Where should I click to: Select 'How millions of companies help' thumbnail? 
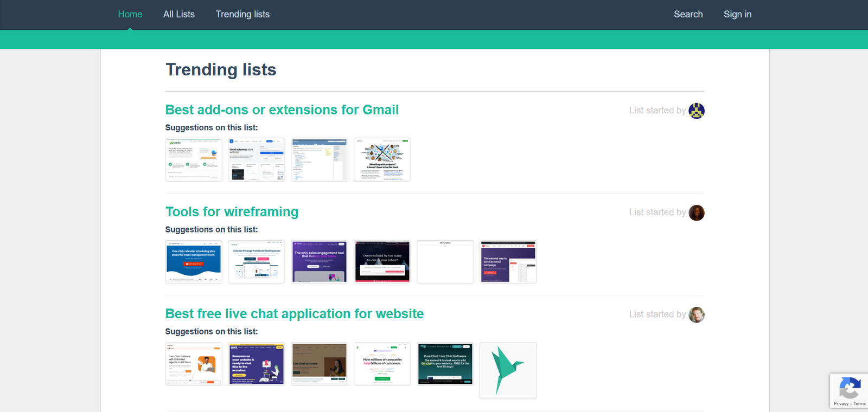click(382, 364)
